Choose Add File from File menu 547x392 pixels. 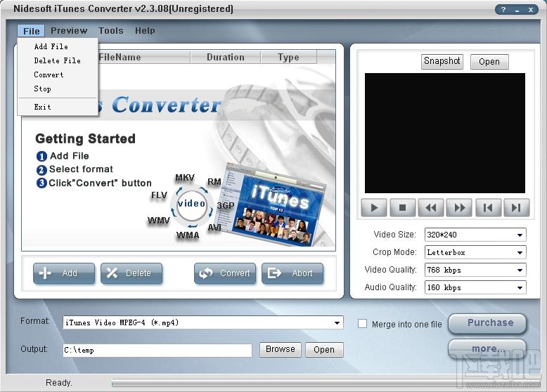(x=58, y=46)
